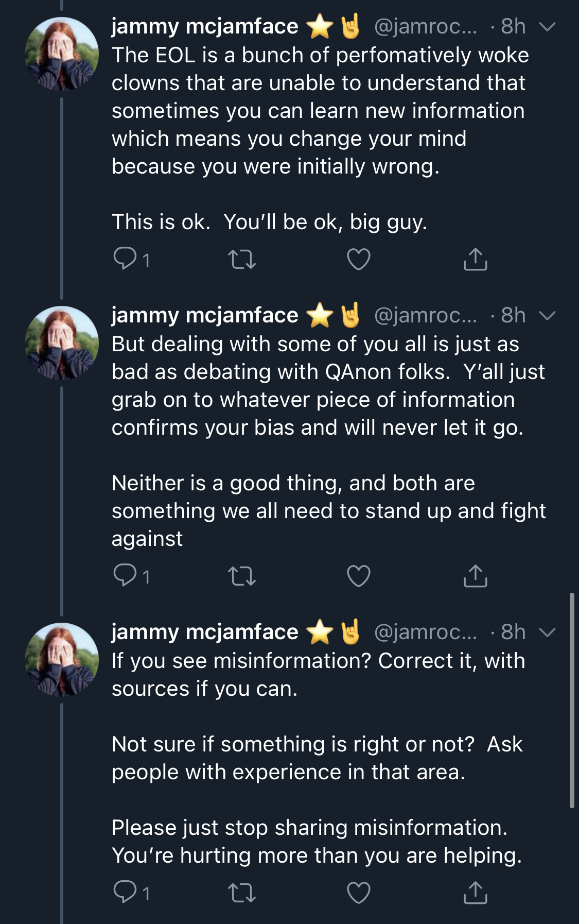The height and width of the screenshot is (924, 579).
Task: Tap avatar beside the 'EOL' tweet
Action: (x=62, y=54)
